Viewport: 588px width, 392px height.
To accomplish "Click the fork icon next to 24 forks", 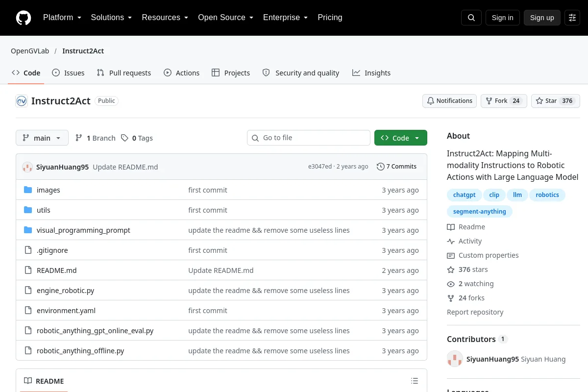I will 451,298.
